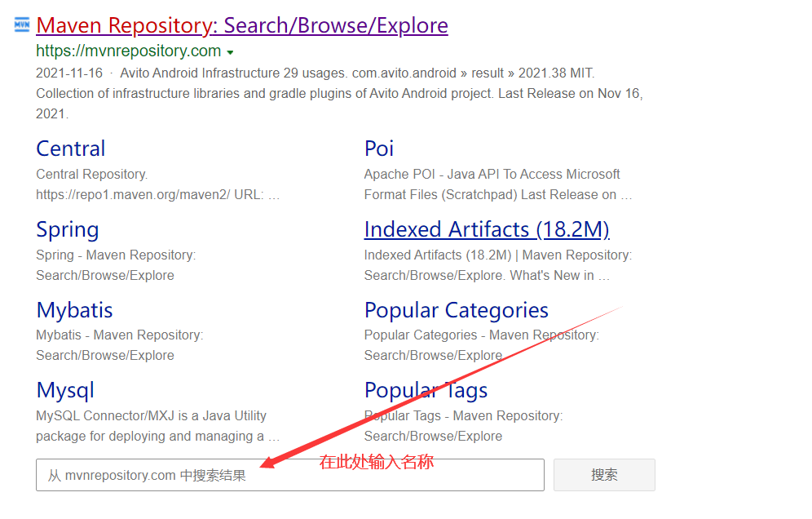This screenshot has width=812, height=519.
Task: Click the 搜索 search button
Action: pyautogui.click(x=604, y=475)
